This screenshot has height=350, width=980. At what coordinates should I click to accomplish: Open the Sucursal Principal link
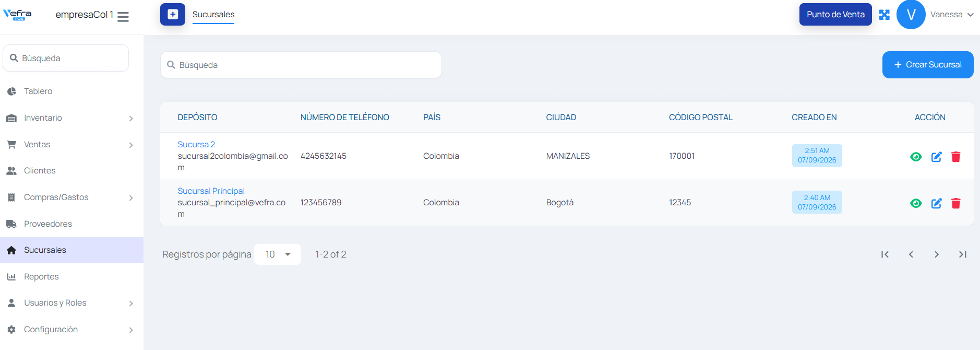click(x=211, y=191)
